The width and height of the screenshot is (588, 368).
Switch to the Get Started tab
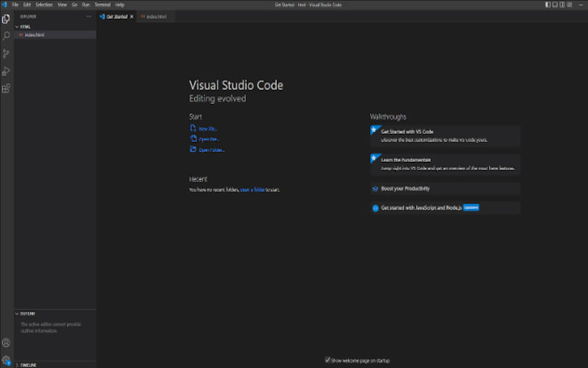[117, 16]
